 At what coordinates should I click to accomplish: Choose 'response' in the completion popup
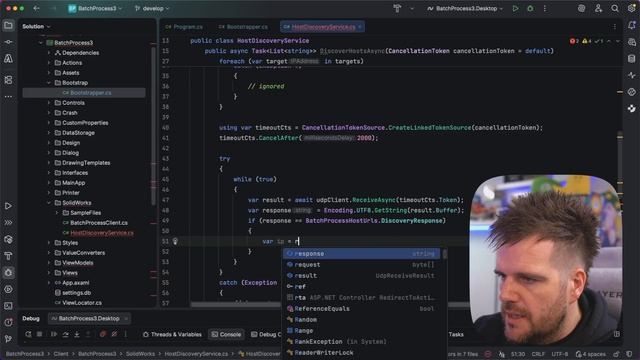click(362, 253)
